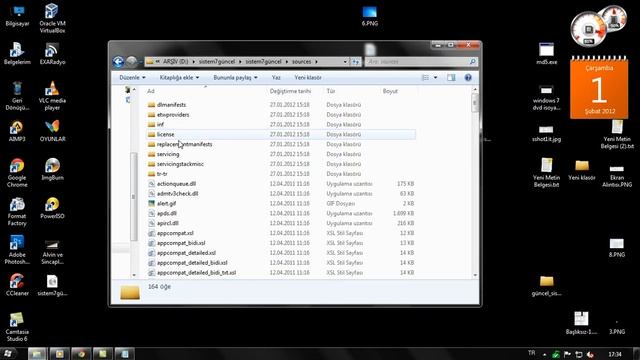Click the Explorer Forward navigation arrow
Image resolution: width=640 pixels, height=360 pixels.
tap(131, 62)
